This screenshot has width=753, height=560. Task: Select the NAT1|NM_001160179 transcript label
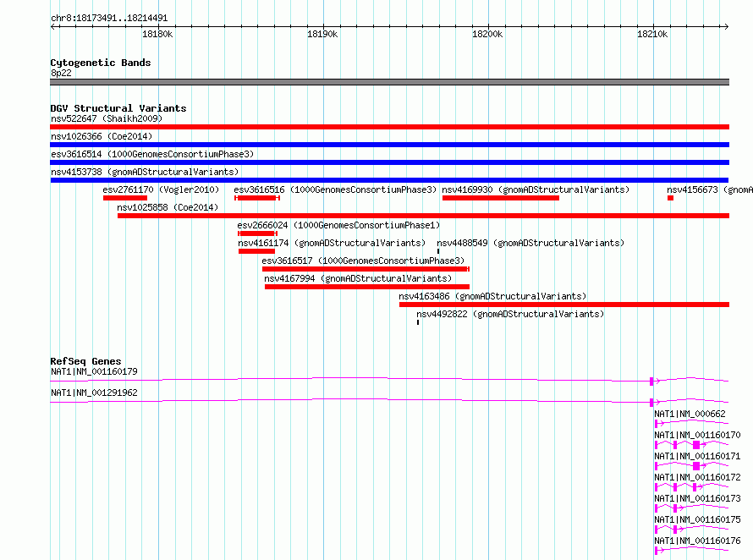pyautogui.click(x=94, y=371)
